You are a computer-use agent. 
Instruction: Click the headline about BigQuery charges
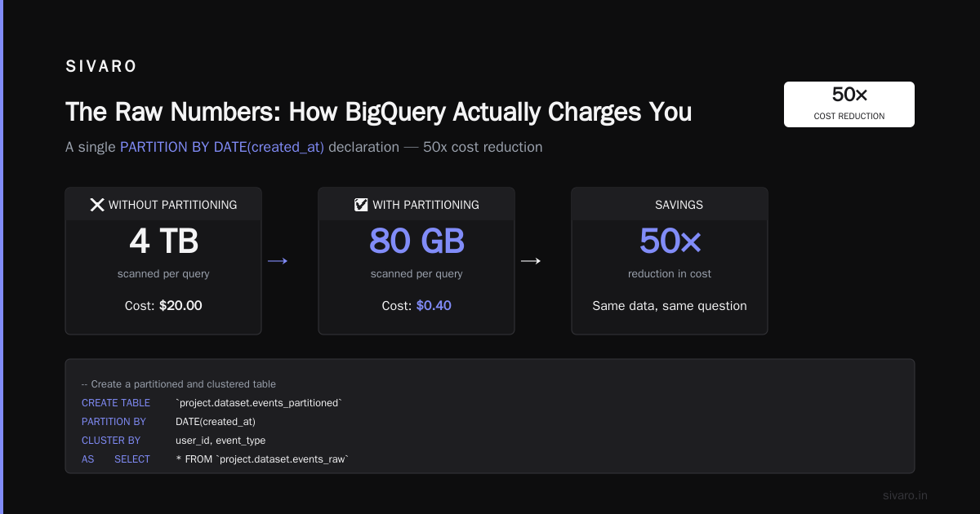tap(378, 112)
